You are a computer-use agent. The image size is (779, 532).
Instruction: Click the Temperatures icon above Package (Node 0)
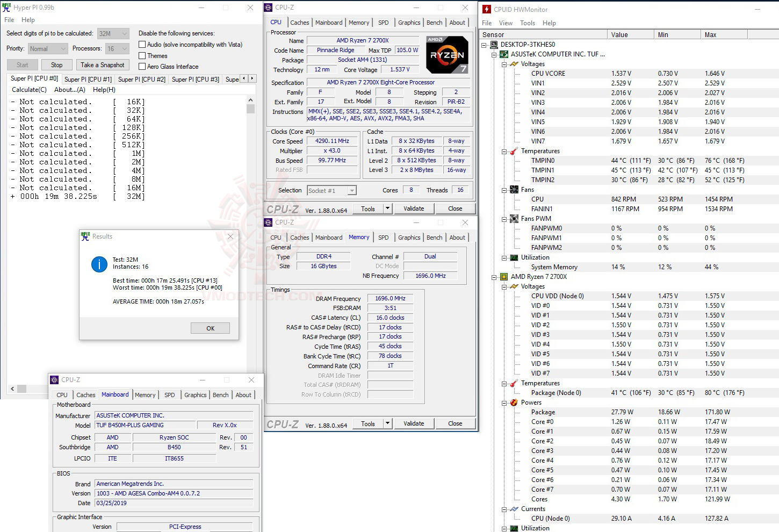tap(514, 383)
